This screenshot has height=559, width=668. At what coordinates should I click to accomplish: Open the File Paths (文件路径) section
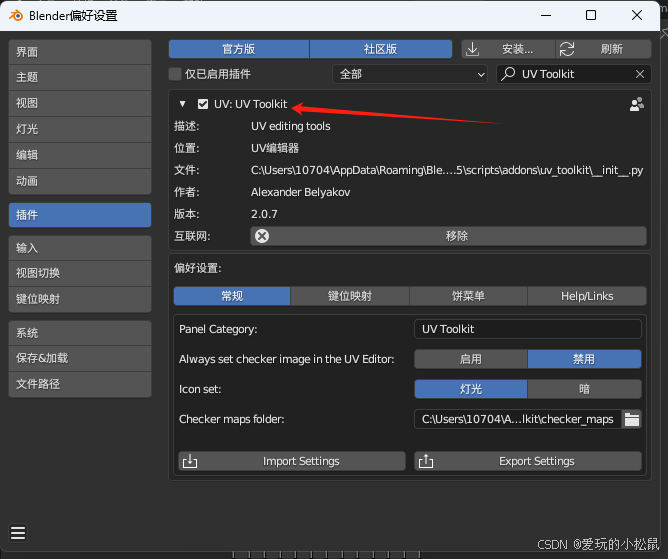coord(80,384)
